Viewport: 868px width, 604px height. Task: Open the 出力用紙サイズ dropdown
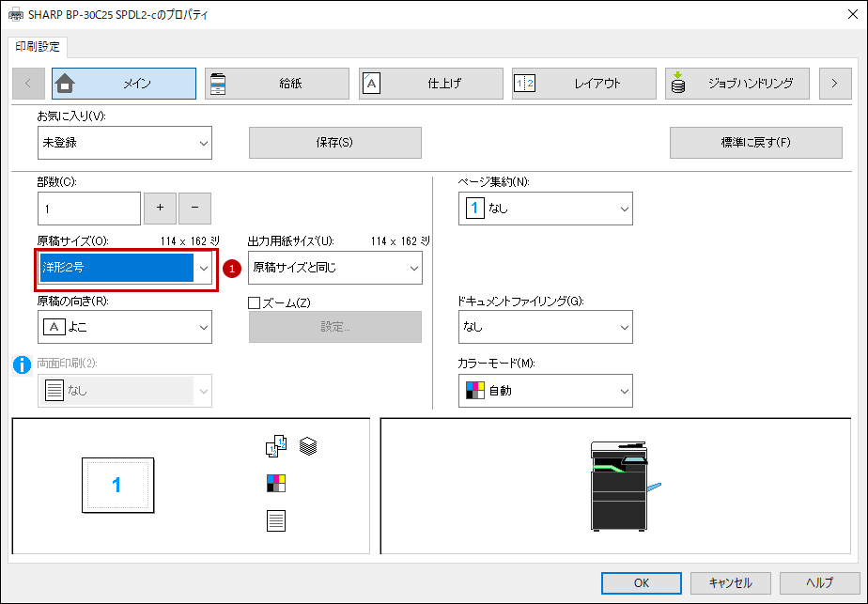click(x=335, y=268)
